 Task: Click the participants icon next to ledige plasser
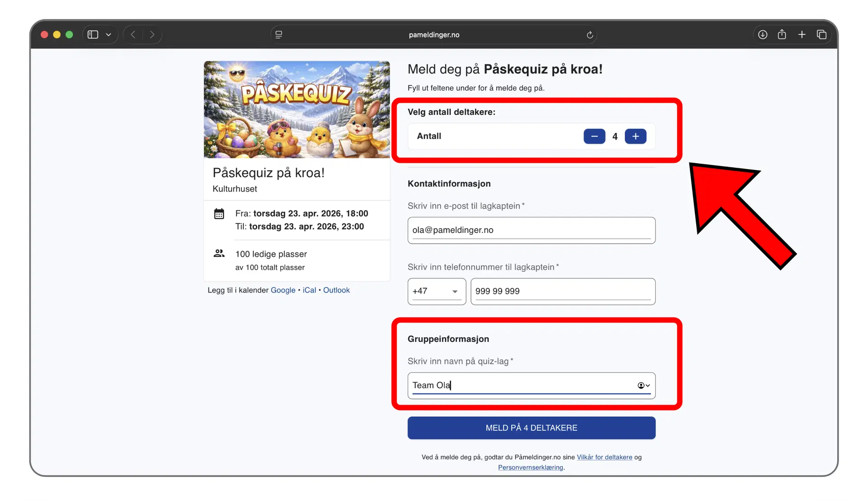(219, 254)
